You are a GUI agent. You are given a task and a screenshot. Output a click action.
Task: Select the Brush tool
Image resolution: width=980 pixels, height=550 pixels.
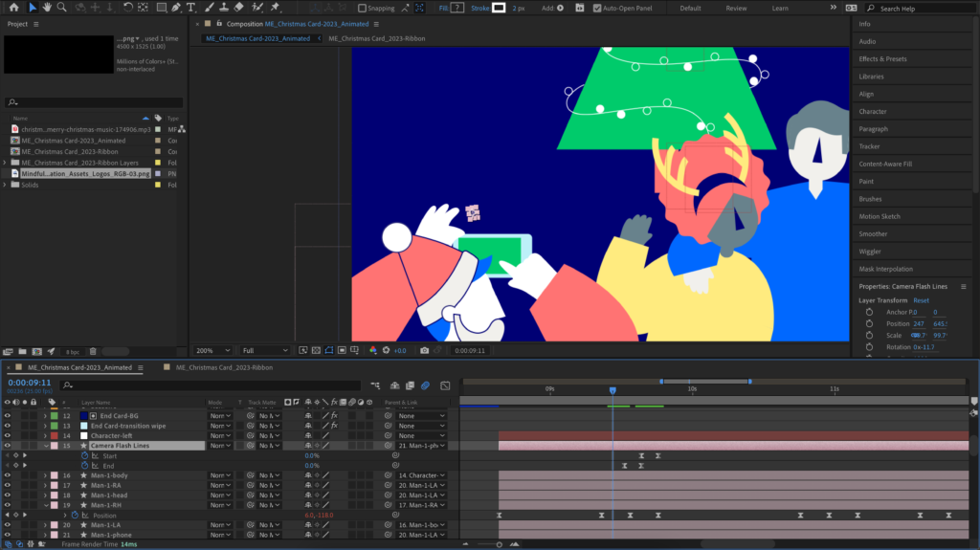(x=210, y=8)
